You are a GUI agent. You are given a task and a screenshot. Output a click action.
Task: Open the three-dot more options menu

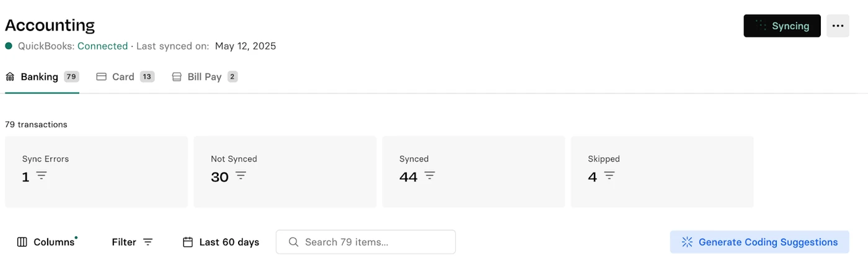(x=838, y=26)
